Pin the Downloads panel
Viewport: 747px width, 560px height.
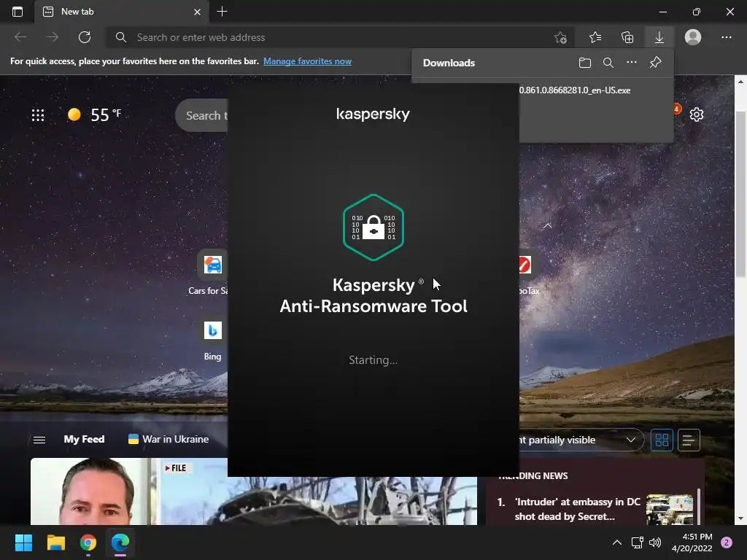pyautogui.click(x=656, y=63)
